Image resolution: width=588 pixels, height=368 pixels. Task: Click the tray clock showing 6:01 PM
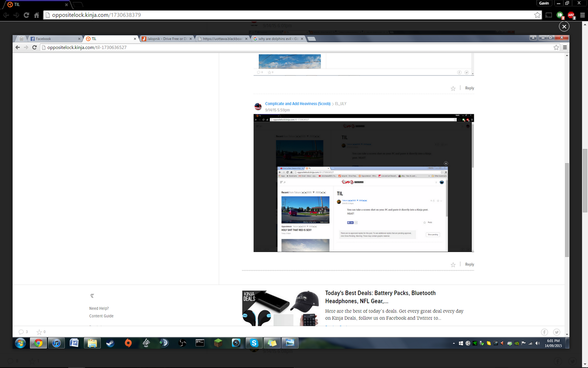click(553, 343)
